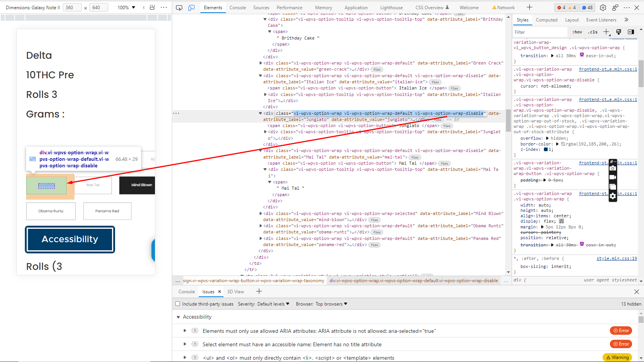Collapse the Accessibility issues group
The image size is (644, 362).
click(178, 317)
